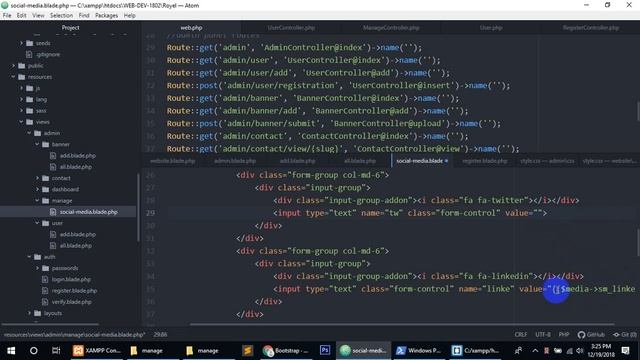The width and height of the screenshot is (640, 360).
Task: Click the UTF-8 encoding indicator
Action: [542, 335]
